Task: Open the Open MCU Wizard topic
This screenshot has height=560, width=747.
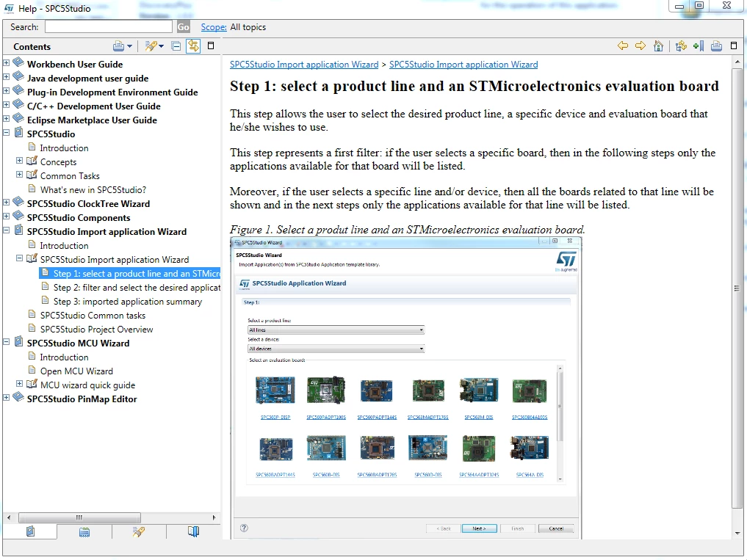Action: click(x=76, y=371)
